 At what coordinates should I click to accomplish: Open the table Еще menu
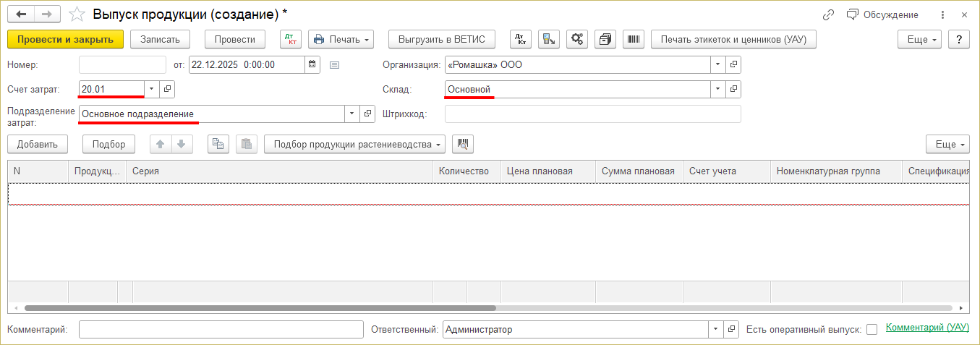click(948, 144)
